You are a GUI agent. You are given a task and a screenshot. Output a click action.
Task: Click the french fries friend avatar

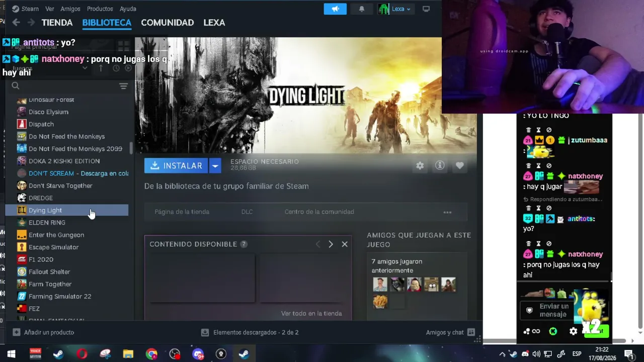click(x=380, y=302)
